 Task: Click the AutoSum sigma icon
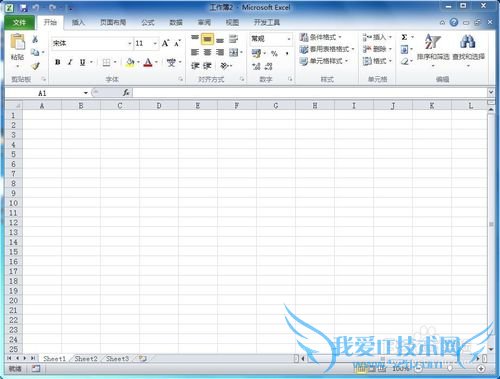404,37
